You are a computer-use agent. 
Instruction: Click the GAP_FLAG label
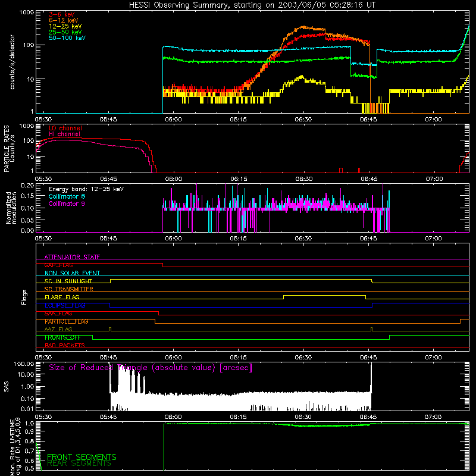coord(58,265)
